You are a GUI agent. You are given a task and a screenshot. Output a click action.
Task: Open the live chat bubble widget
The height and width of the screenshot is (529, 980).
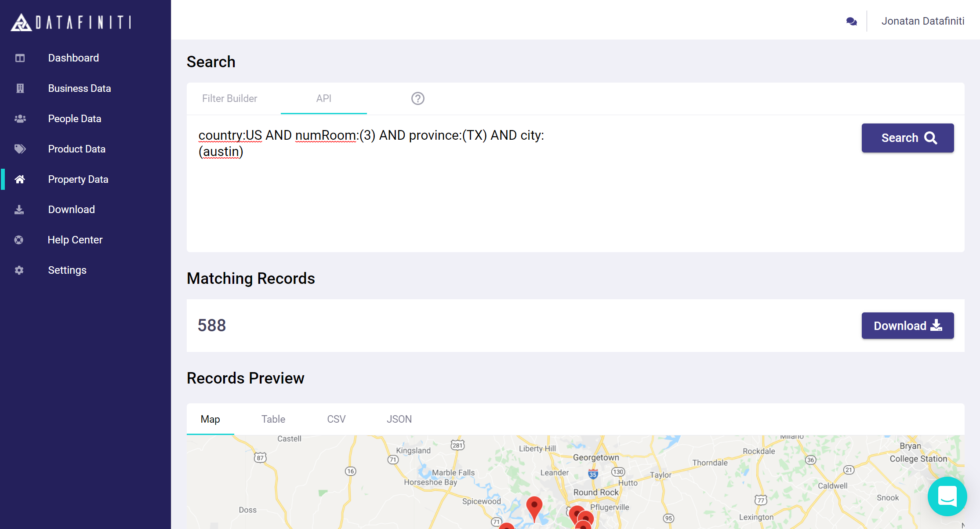[x=947, y=496]
